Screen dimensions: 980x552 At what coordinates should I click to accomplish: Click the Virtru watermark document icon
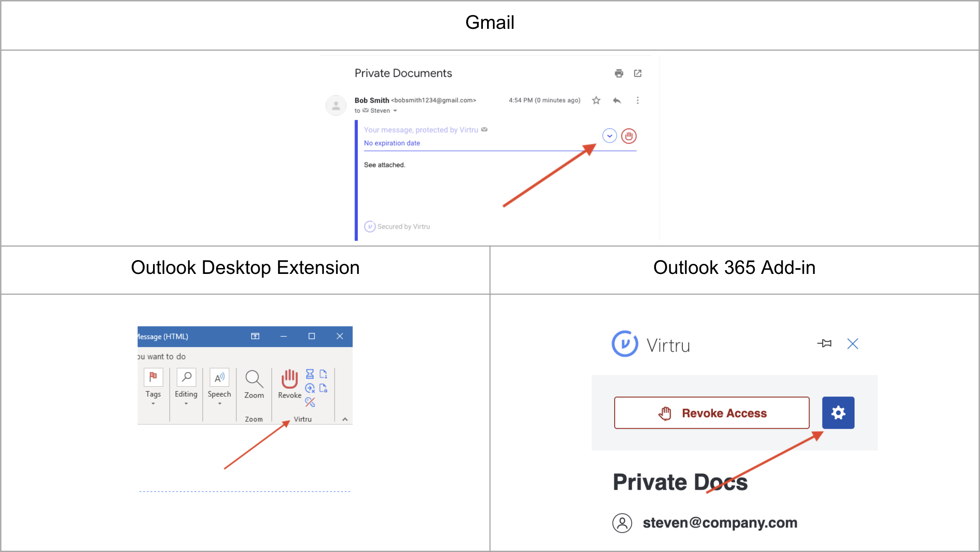tap(323, 374)
